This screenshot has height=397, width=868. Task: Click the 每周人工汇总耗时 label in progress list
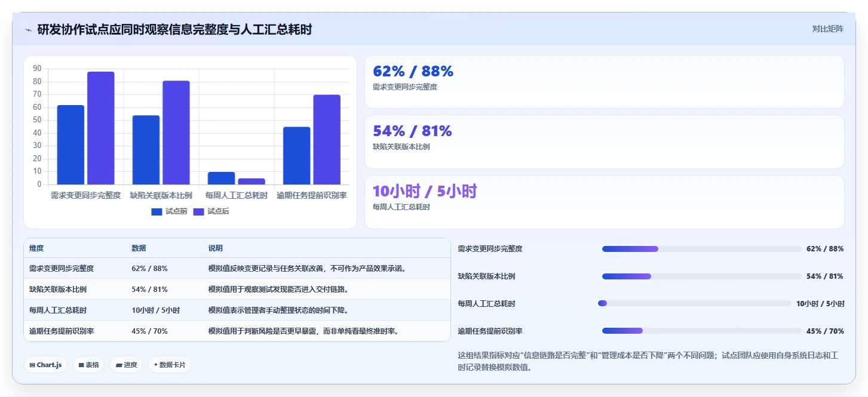pyautogui.click(x=486, y=304)
